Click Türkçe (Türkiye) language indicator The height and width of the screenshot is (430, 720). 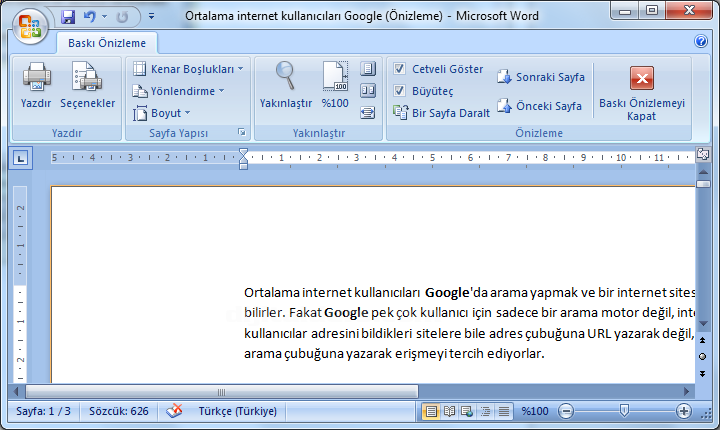(x=237, y=411)
